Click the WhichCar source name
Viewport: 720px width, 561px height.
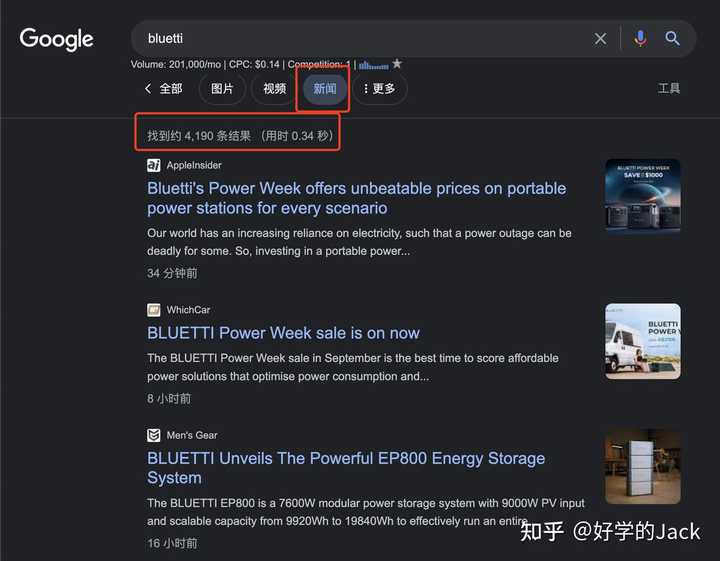tap(188, 310)
